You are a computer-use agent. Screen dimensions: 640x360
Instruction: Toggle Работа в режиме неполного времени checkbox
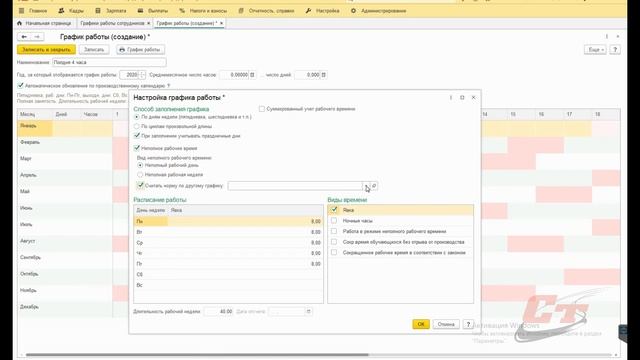(x=334, y=231)
